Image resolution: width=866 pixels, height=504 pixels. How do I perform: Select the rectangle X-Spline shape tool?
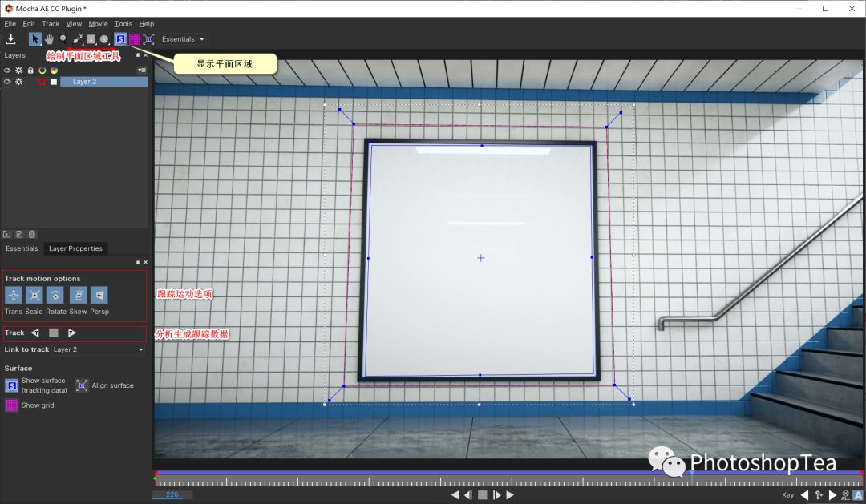point(91,39)
